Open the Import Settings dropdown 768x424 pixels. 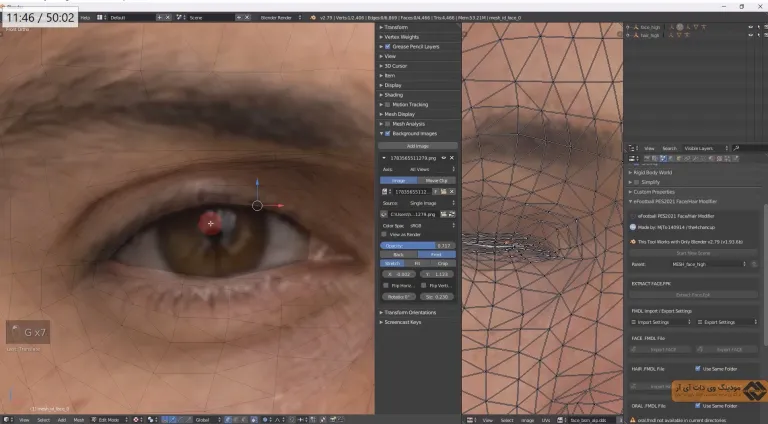(660, 322)
